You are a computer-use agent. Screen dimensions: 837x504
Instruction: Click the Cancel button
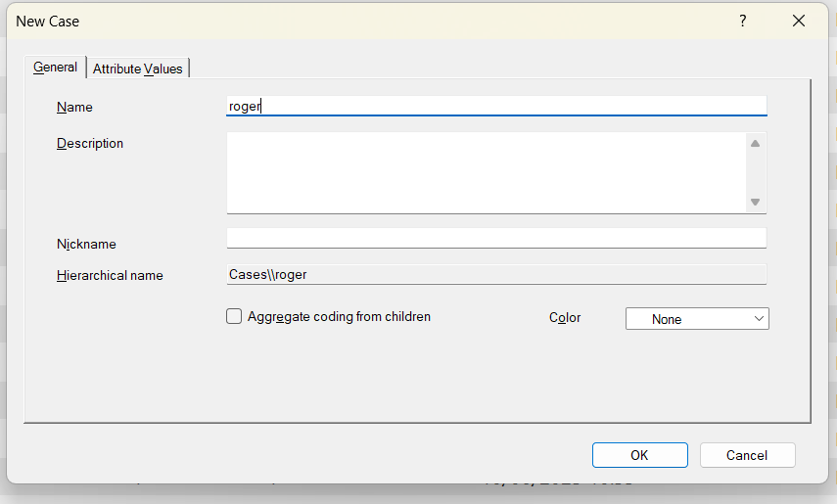point(747,455)
